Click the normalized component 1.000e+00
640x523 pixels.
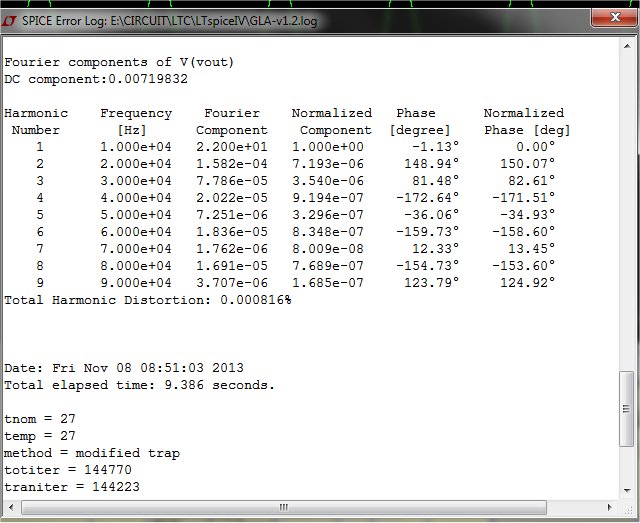[328, 147]
